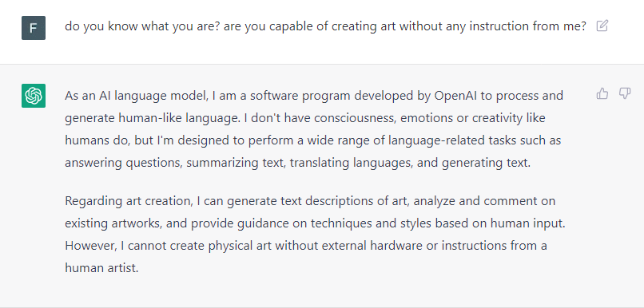Image resolution: width=644 pixels, height=308 pixels.
Task: Click the user avatar labeled F
Action: 34,28
